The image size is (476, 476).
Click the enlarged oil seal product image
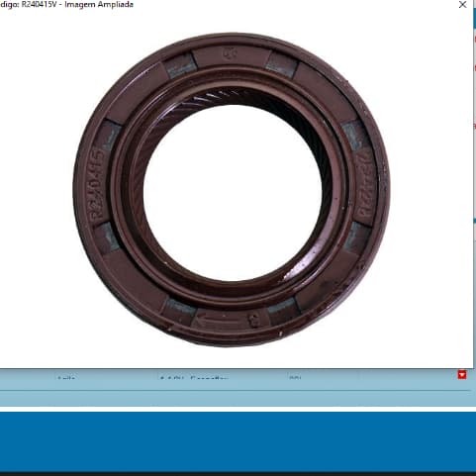tap(232, 190)
